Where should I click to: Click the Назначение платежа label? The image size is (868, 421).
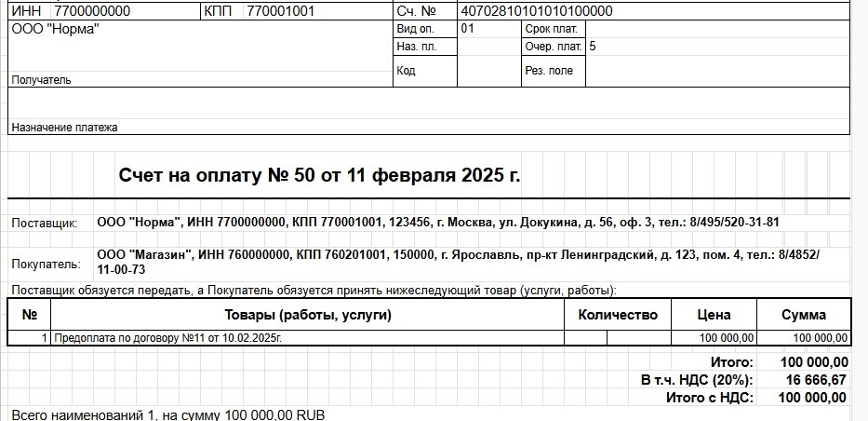(x=64, y=127)
